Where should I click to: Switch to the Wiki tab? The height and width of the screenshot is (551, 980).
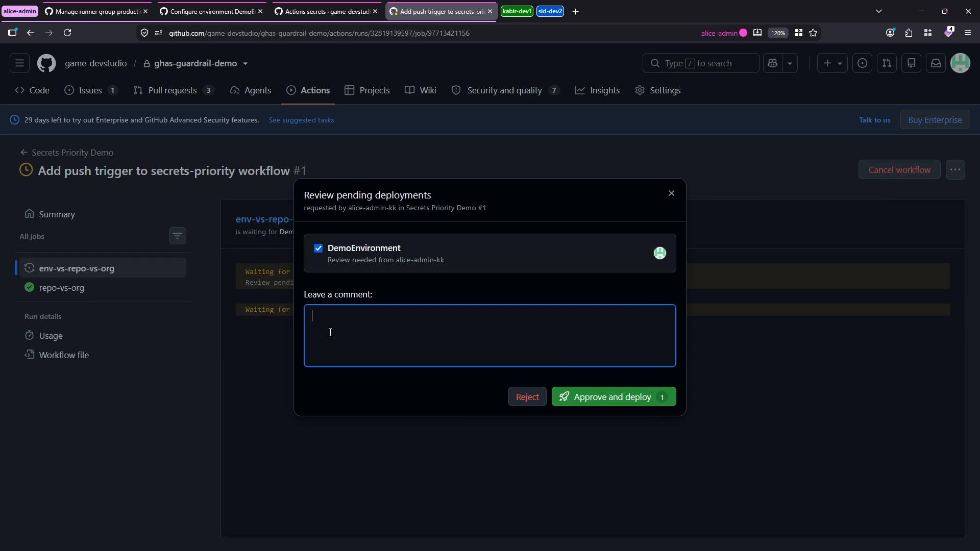[421, 90]
